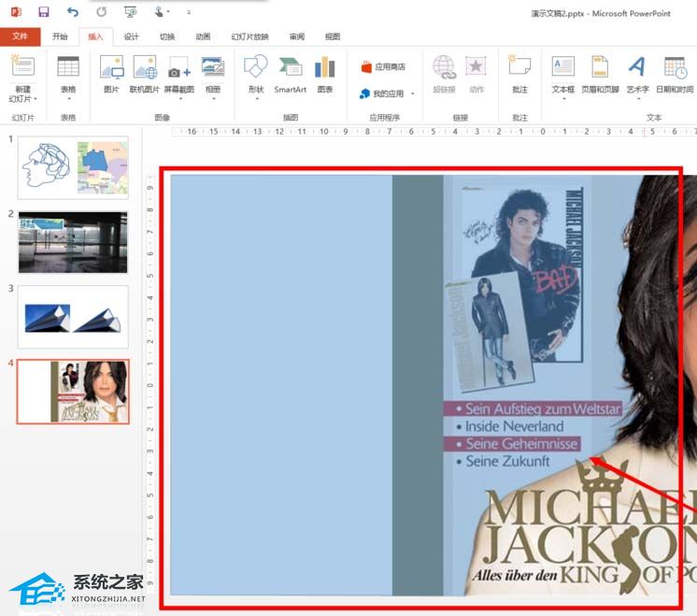Insert a picture using 图片 icon

(111, 74)
